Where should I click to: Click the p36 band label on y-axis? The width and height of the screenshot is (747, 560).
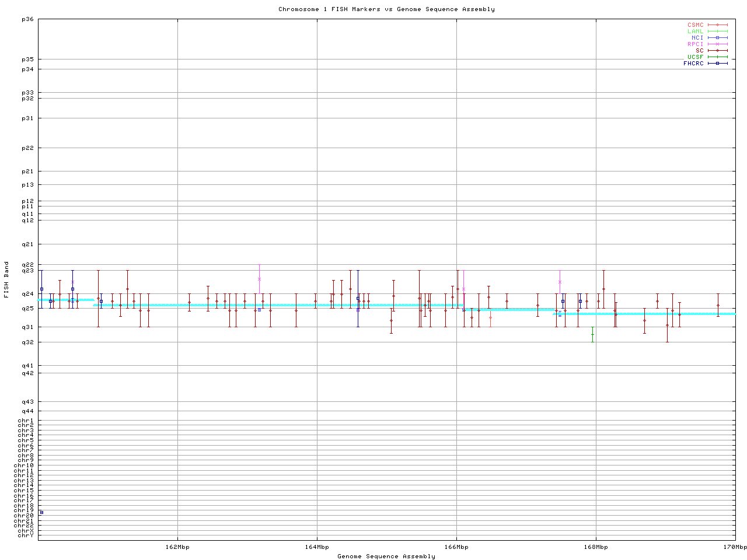click(x=27, y=19)
